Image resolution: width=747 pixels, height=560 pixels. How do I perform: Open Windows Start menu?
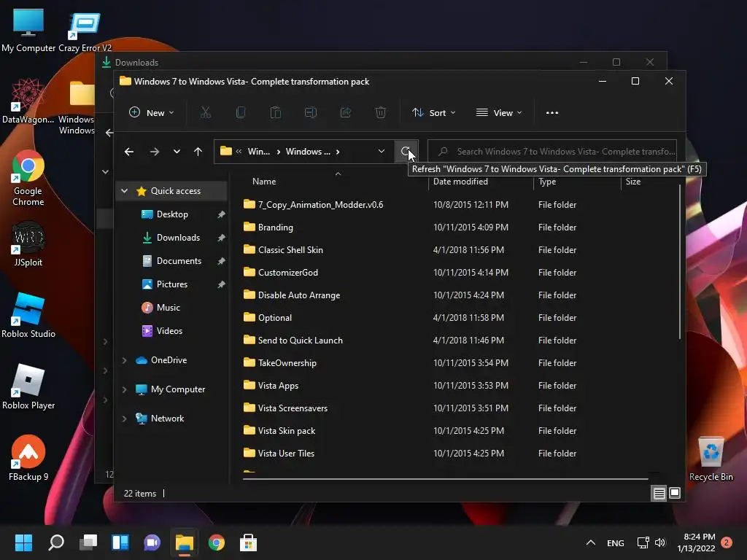tap(23, 542)
